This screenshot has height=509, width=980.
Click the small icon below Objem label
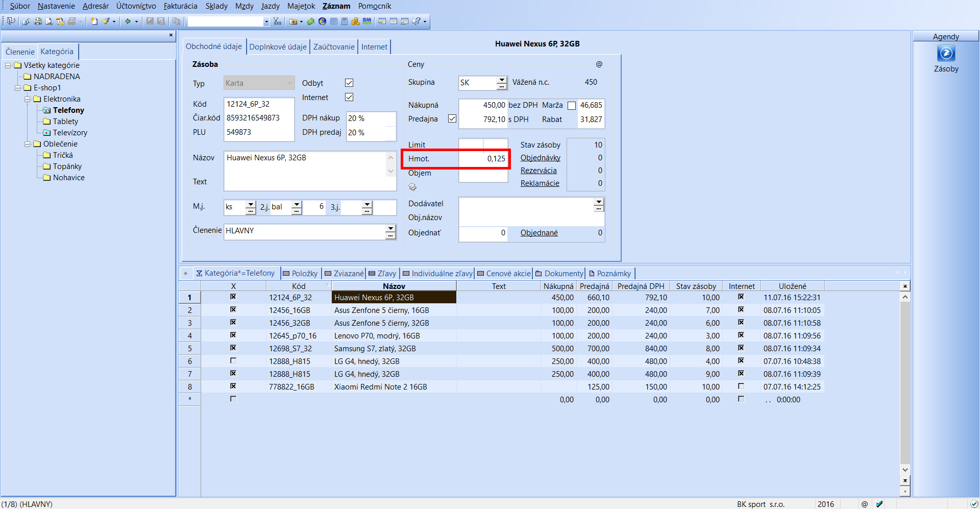pos(412,187)
